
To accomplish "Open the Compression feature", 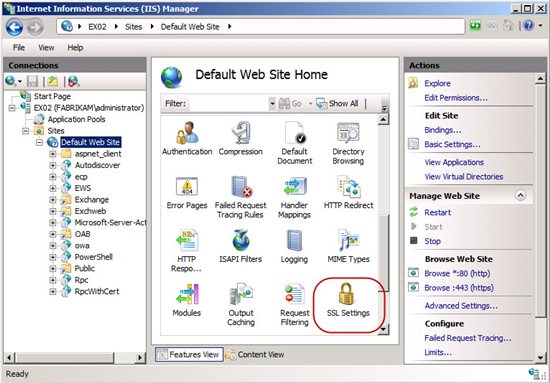I will point(241,138).
